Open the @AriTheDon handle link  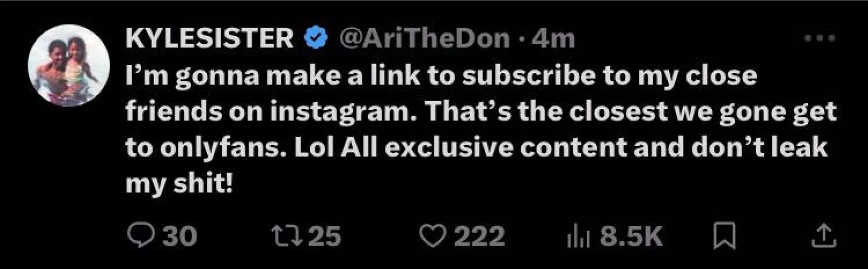(x=423, y=39)
